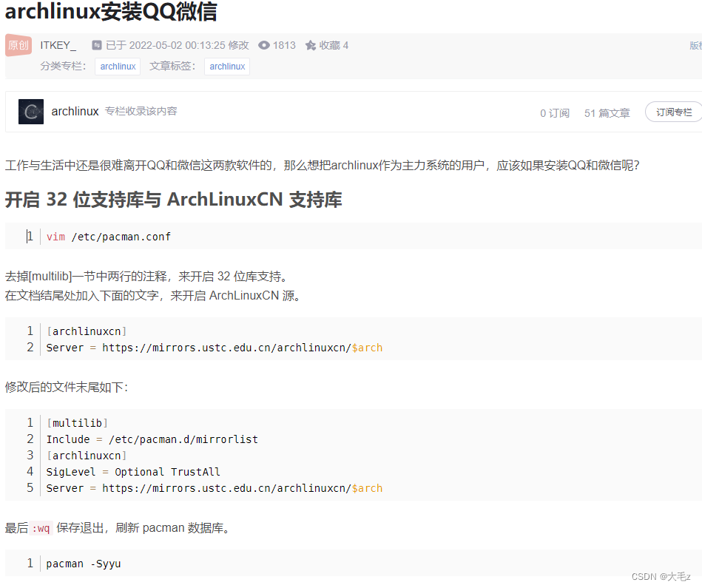Click the article title archlinux安装QQ微信
Image resolution: width=702 pixels, height=588 pixels.
point(111,11)
